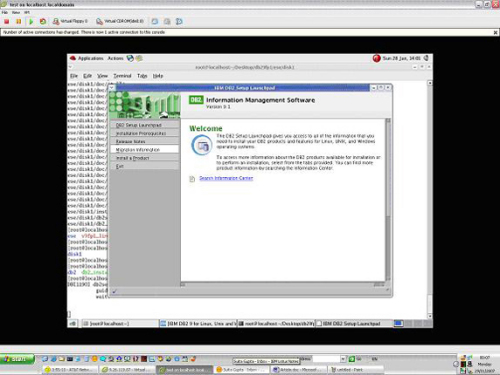Open the Actions menu in GNOME panel
The height and width of the screenshot is (375, 500).
[x=115, y=58]
